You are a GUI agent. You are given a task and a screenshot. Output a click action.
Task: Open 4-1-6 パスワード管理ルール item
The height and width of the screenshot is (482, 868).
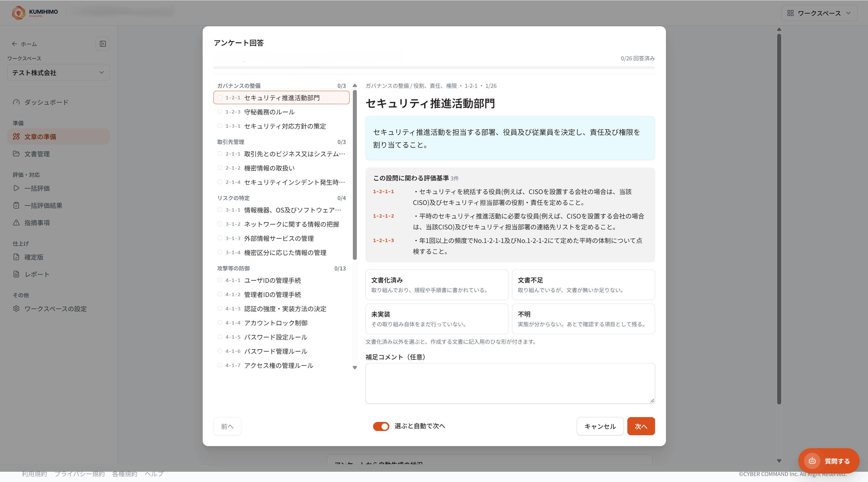tap(281, 351)
